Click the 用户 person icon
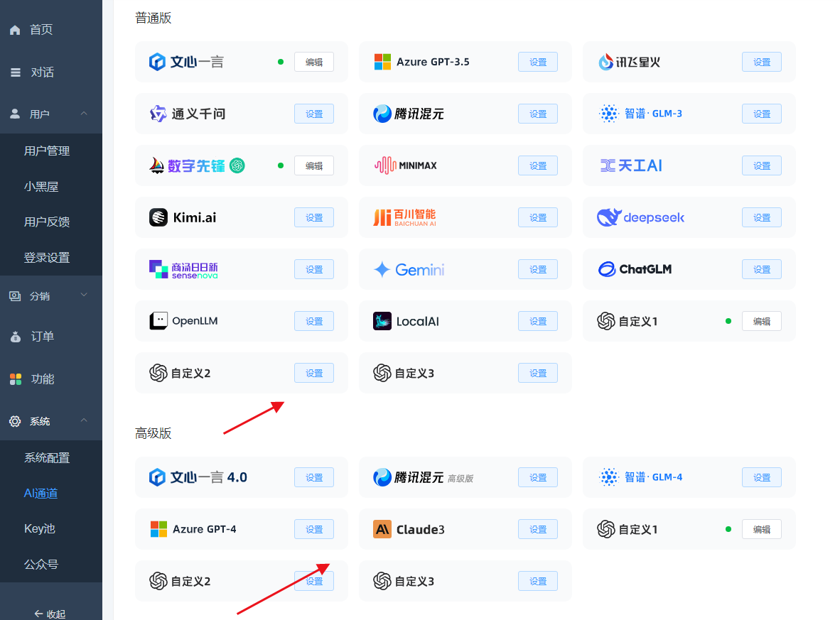This screenshot has width=840, height=620. 15,114
